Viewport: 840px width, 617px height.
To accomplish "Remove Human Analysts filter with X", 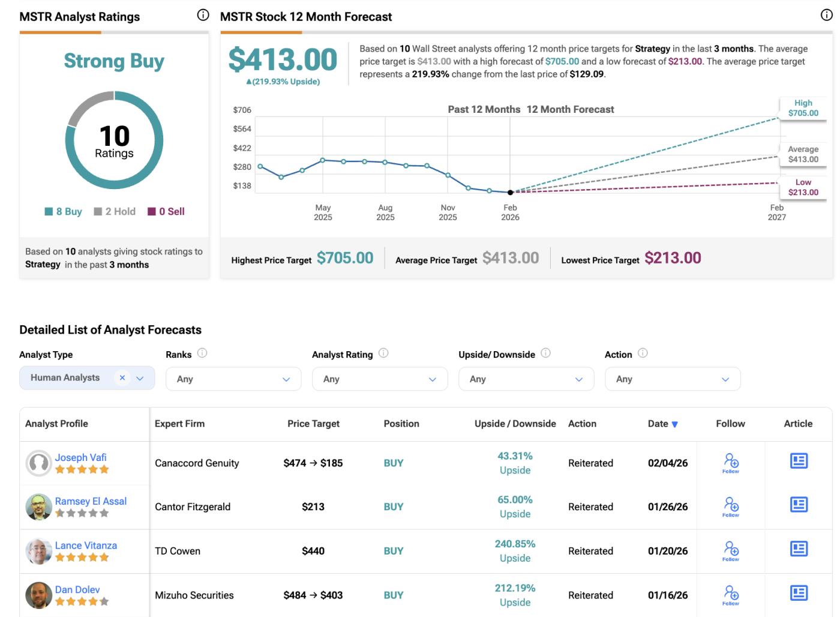I will (x=122, y=378).
